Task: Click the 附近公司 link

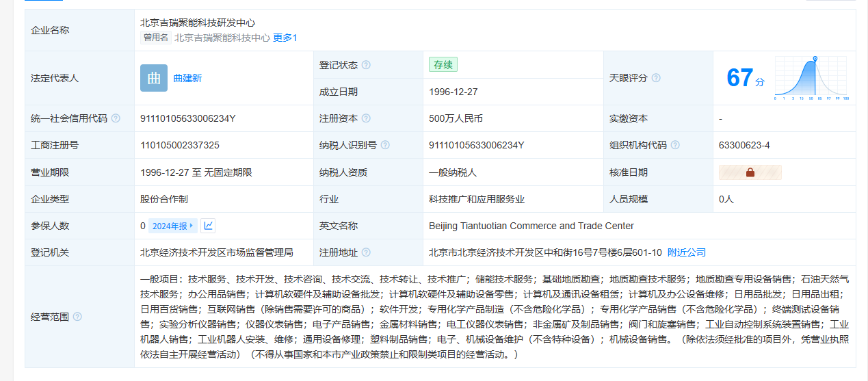Action: click(x=686, y=252)
